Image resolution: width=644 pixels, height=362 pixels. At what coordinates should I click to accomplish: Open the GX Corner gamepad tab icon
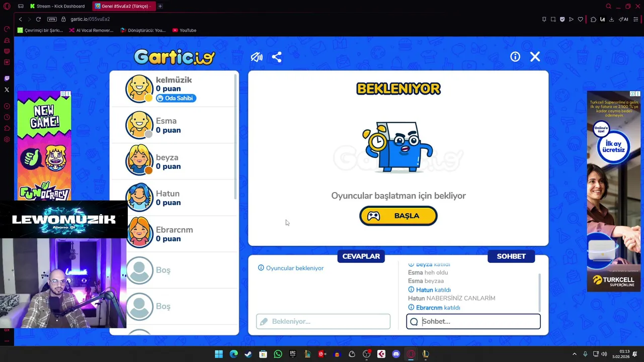[21, 6]
